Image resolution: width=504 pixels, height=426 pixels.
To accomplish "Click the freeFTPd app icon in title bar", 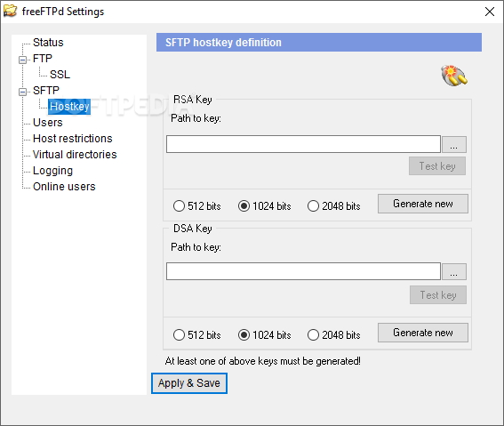I will click(x=10, y=11).
